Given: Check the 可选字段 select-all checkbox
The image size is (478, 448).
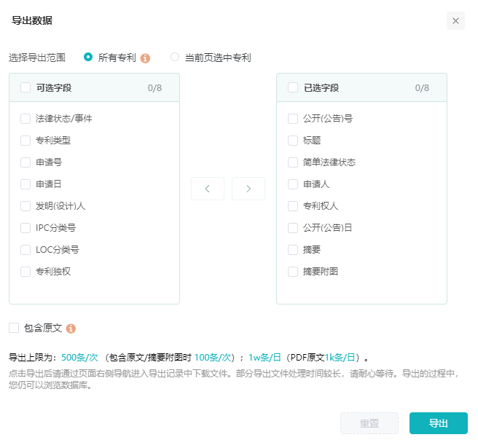Looking at the screenshot, I should click(26, 87).
